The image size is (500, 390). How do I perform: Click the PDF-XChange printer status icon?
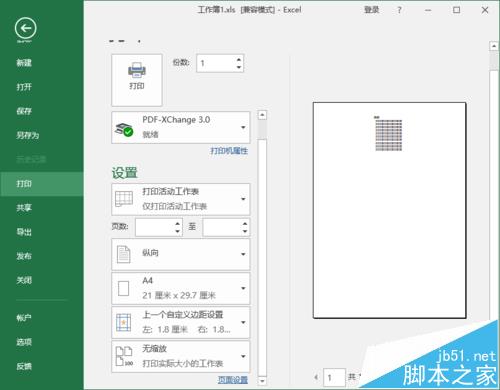tap(124, 129)
